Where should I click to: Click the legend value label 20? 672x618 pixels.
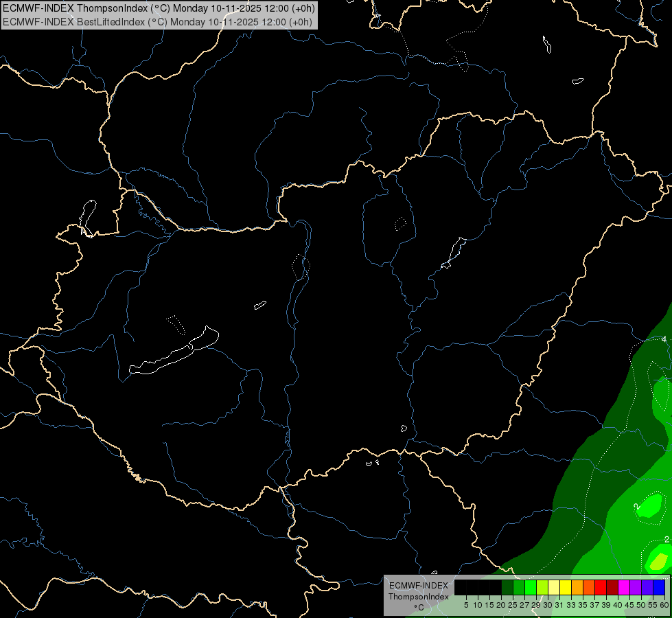(501, 605)
